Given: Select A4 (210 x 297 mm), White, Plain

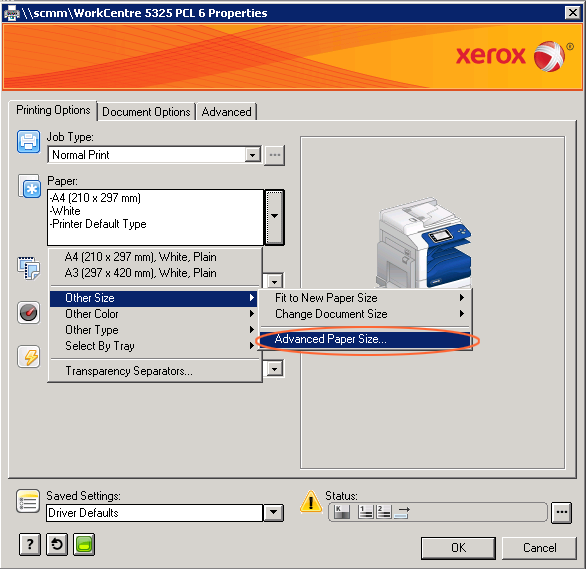Looking at the screenshot, I should tap(155, 257).
